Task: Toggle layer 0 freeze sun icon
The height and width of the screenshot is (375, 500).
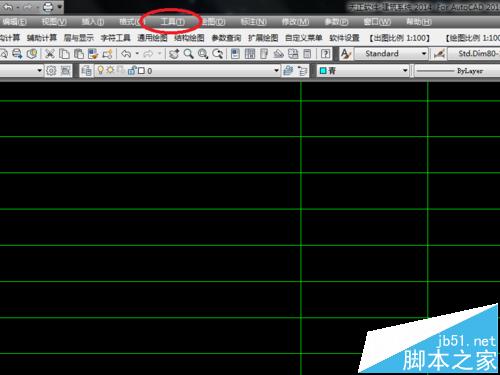Action: 110,70
